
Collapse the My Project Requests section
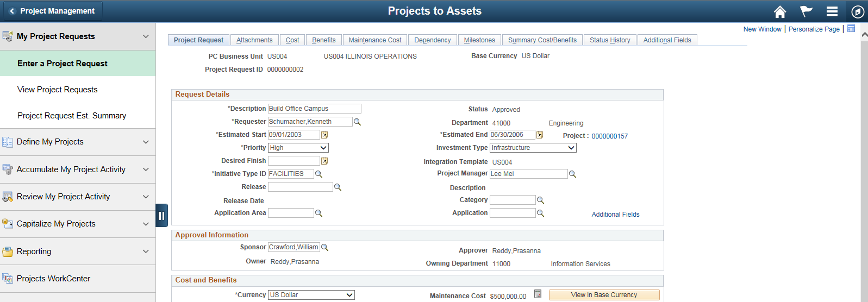[x=146, y=36]
